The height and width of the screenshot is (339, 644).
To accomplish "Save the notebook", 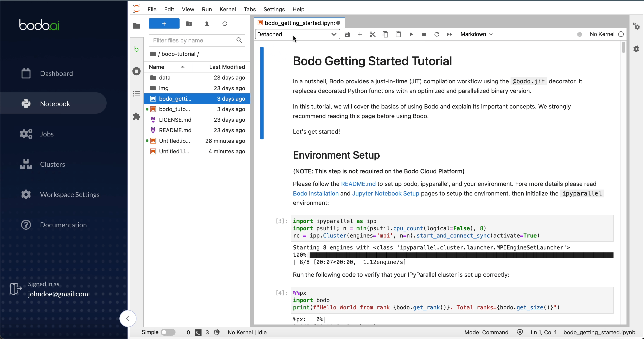I will click(347, 34).
